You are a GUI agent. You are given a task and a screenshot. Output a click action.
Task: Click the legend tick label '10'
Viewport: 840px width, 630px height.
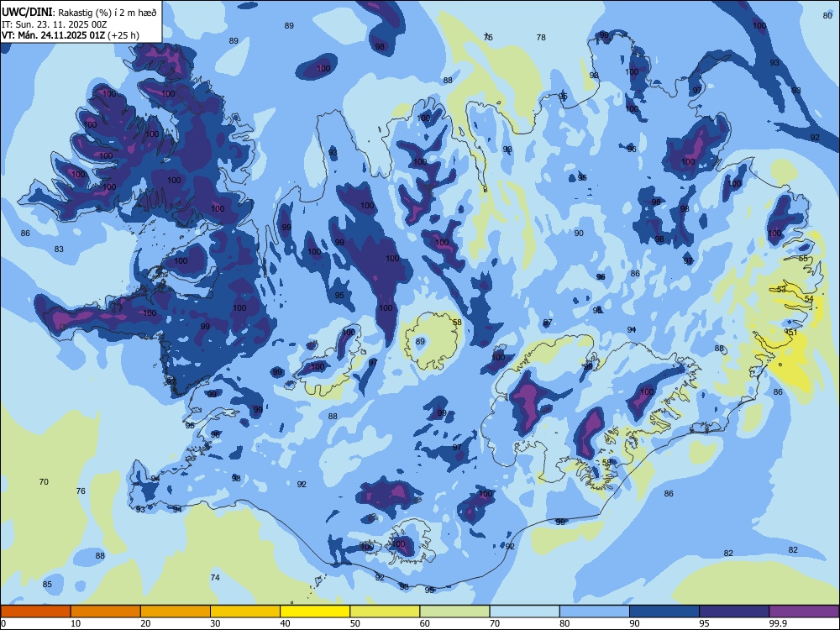[76, 623]
